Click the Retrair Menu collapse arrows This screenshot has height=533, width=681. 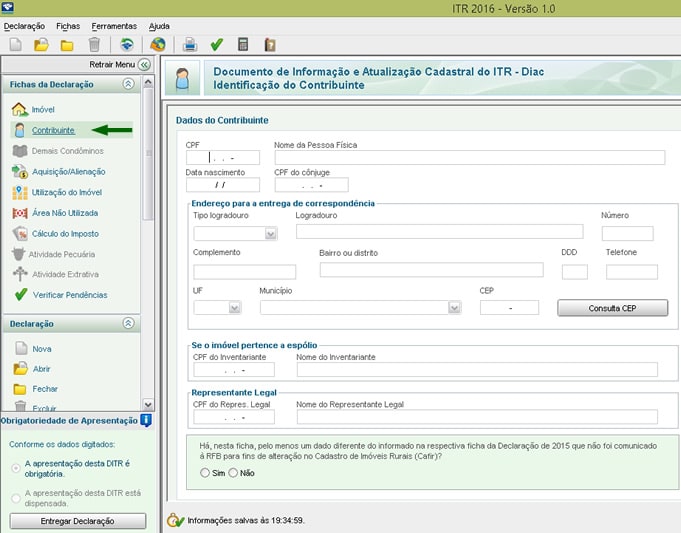[144, 65]
